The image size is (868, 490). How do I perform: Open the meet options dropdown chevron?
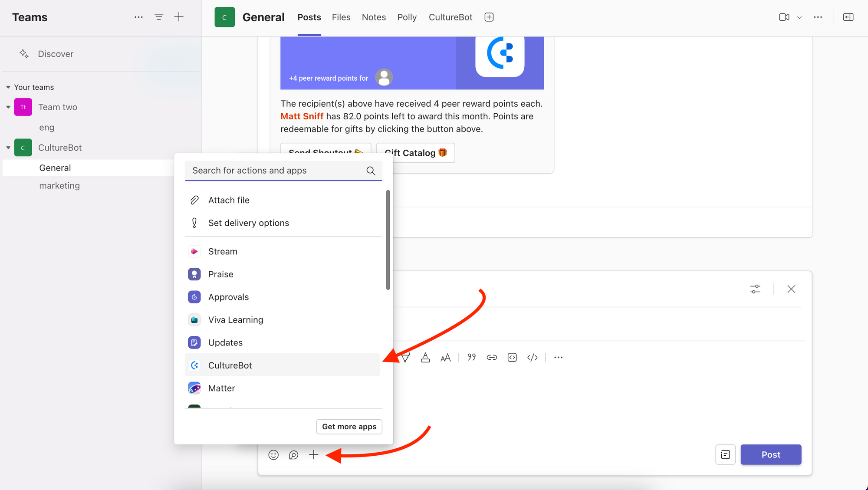[799, 17]
